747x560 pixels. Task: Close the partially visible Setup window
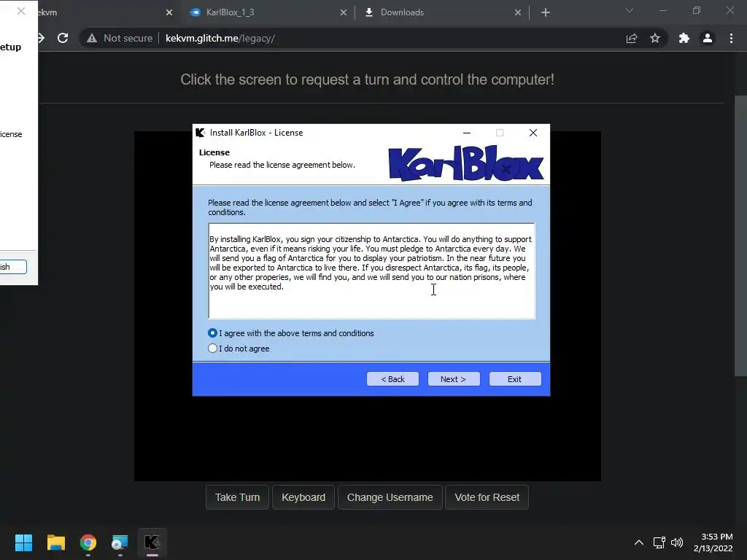tap(21, 11)
